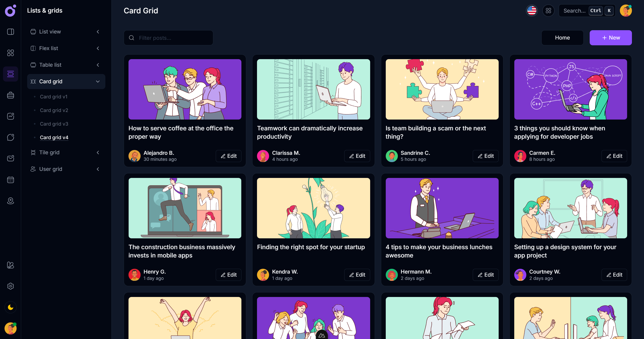This screenshot has width=644, height=339.
Task: Edit Alejandro B.'s coffee post
Action: pyautogui.click(x=228, y=156)
